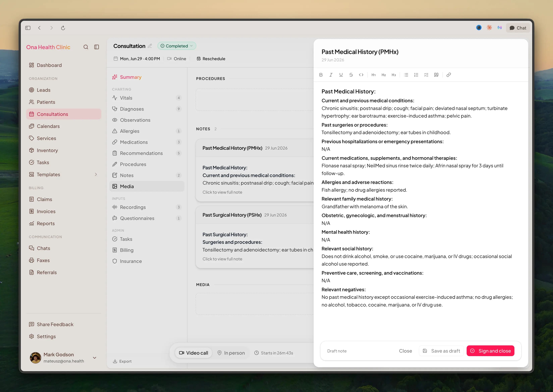Open the Past Surgical History note card
The image size is (553, 392).
[255, 237]
